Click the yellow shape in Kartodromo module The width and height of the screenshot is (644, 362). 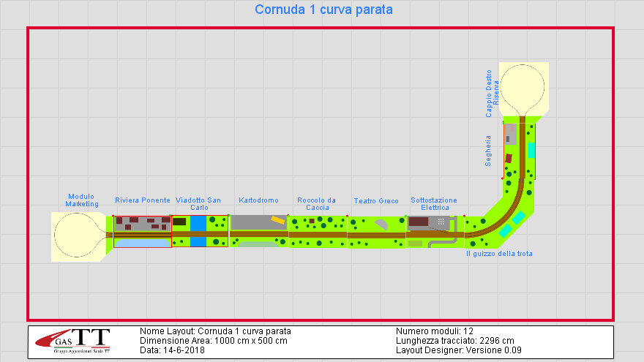(278, 219)
